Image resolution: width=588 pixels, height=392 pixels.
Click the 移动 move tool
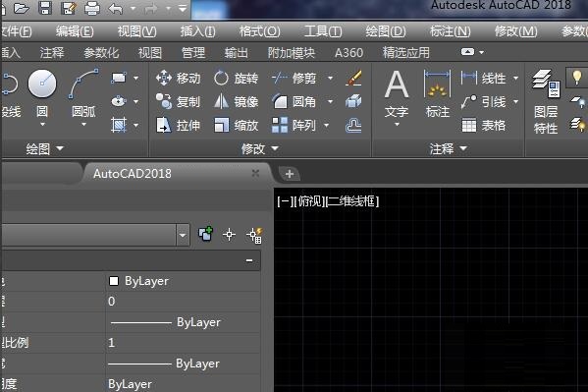[x=178, y=78]
